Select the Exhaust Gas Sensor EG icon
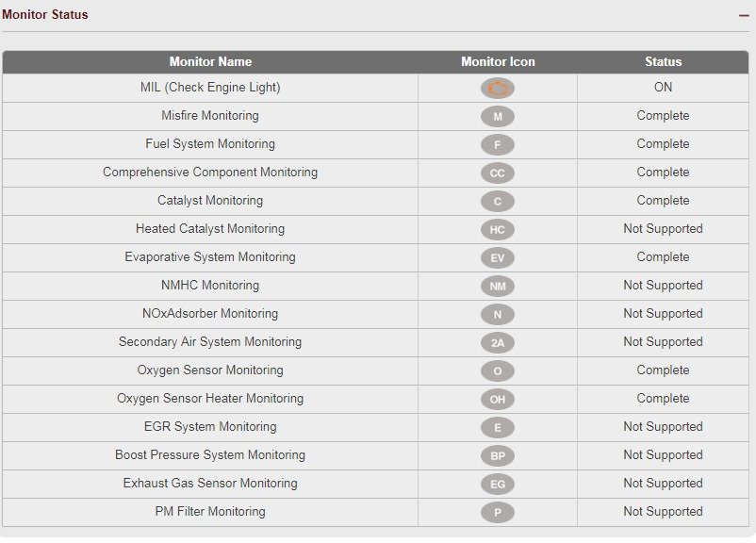Screen dimensions: 756x543 click(x=498, y=485)
